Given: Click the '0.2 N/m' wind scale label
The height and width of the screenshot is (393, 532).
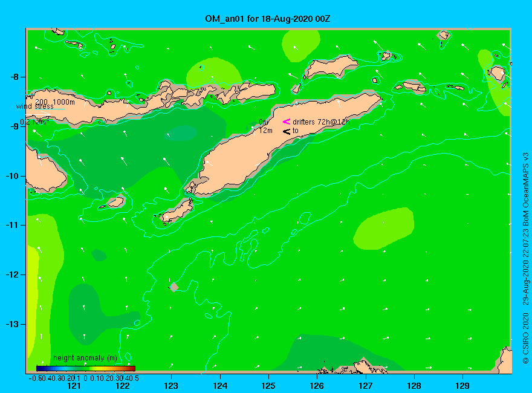Looking at the screenshot, I should [34, 122].
